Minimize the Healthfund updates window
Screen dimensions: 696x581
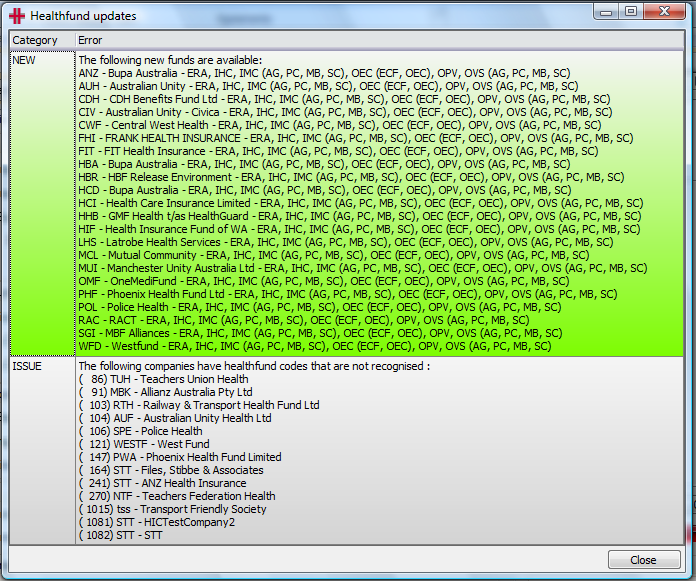pos(606,12)
